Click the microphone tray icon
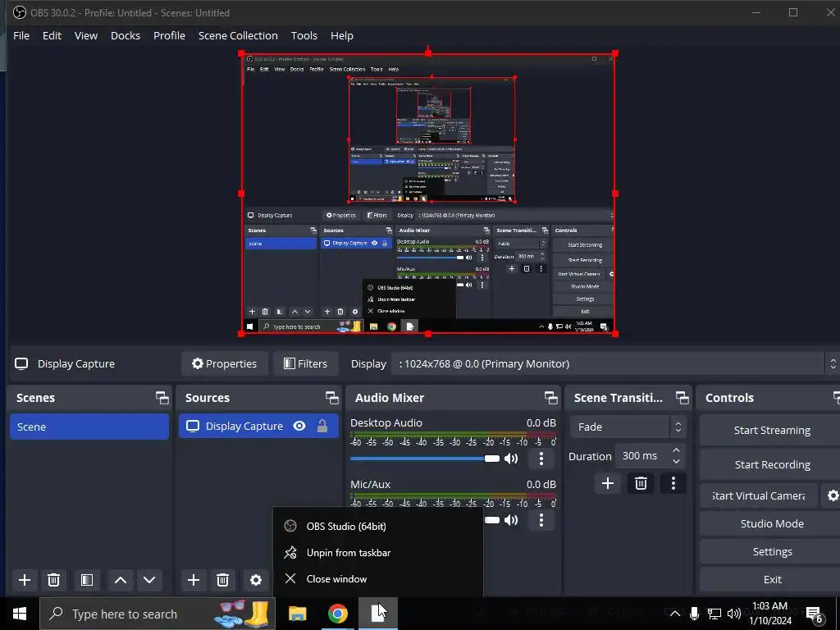 tap(694, 614)
